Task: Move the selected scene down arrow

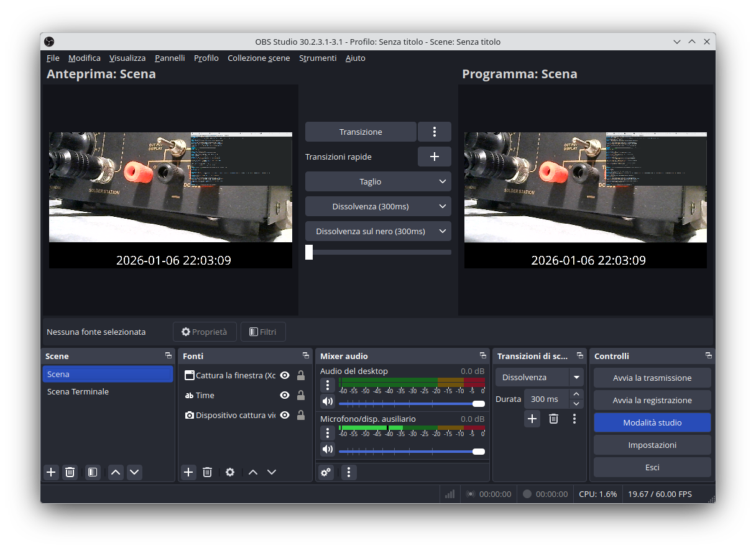Action: click(134, 472)
